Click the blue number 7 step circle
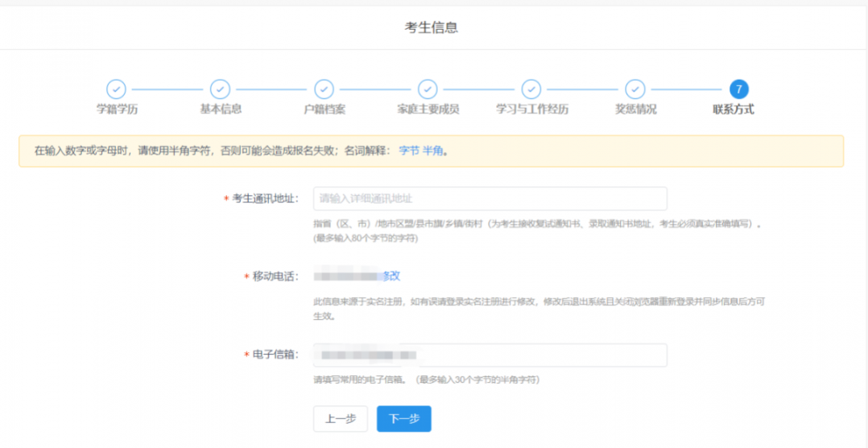 [x=738, y=89]
